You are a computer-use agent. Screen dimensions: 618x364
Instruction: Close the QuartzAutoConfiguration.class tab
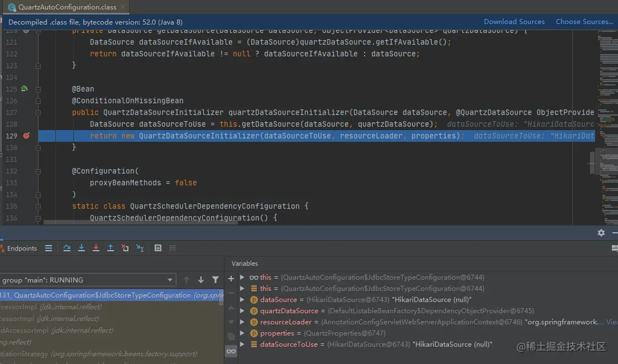coord(123,7)
